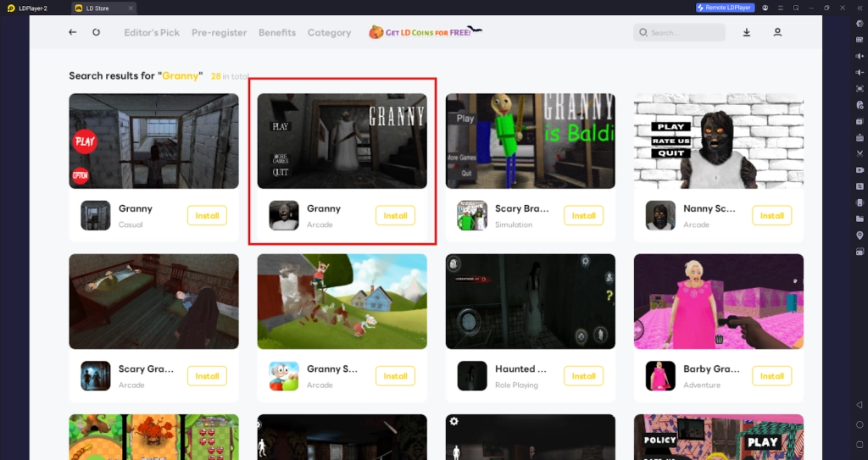Start the video recorder from the sidebar
Viewport: 868px width, 460px height.
point(860,170)
